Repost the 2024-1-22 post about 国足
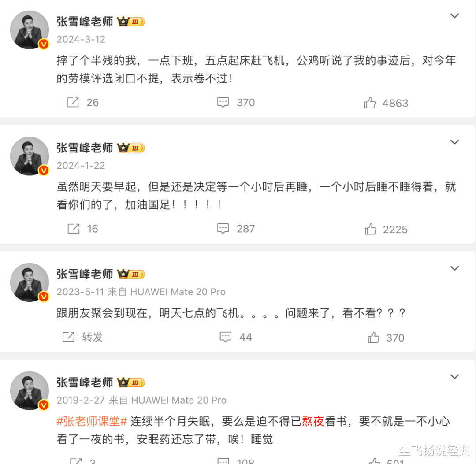476x464 pixels. (x=73, y=229)
